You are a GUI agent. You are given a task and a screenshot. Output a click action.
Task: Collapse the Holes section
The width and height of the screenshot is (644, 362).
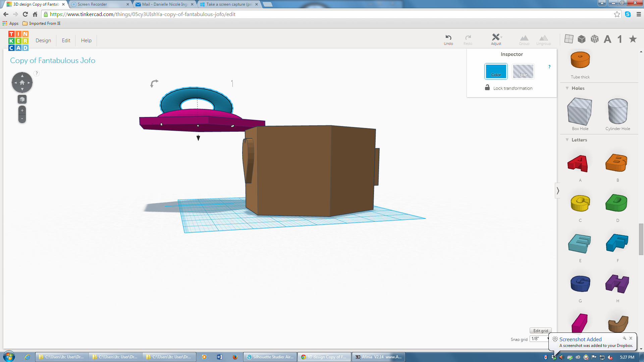pyautogui.click(x=567, y=88)
